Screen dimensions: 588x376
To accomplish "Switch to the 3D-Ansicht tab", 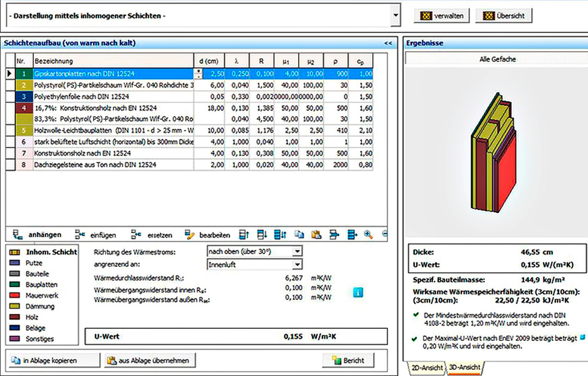I will click(x=465, y=367).
